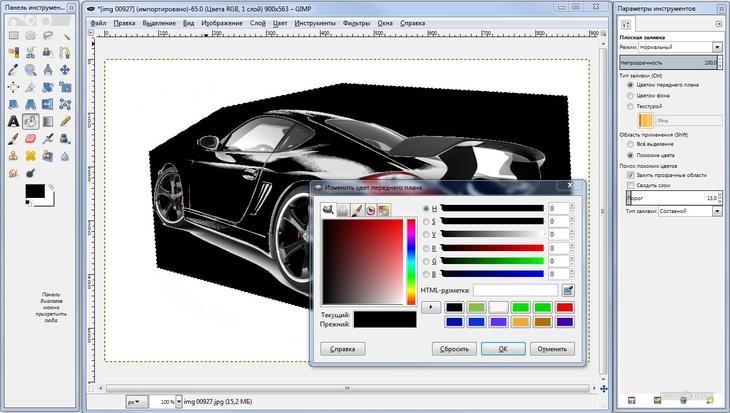Select the 'Цветом фона' fill type radio

(x=630, y=95)
